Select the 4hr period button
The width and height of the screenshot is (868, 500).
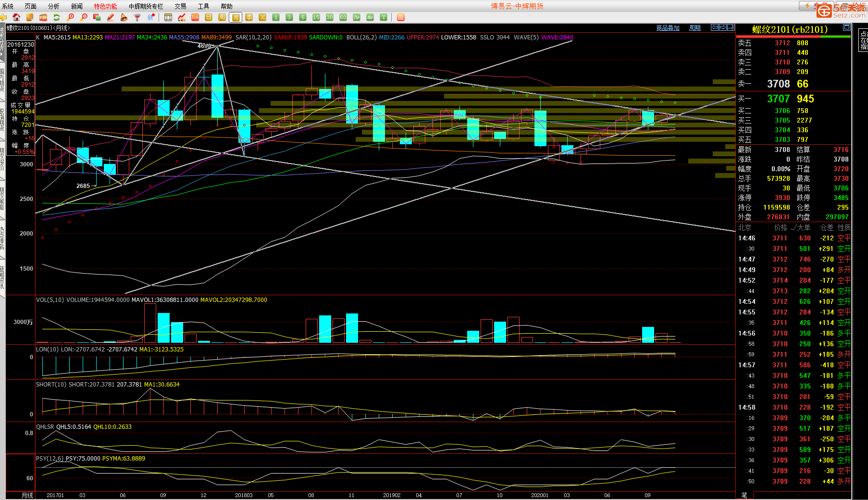point(370,17)
